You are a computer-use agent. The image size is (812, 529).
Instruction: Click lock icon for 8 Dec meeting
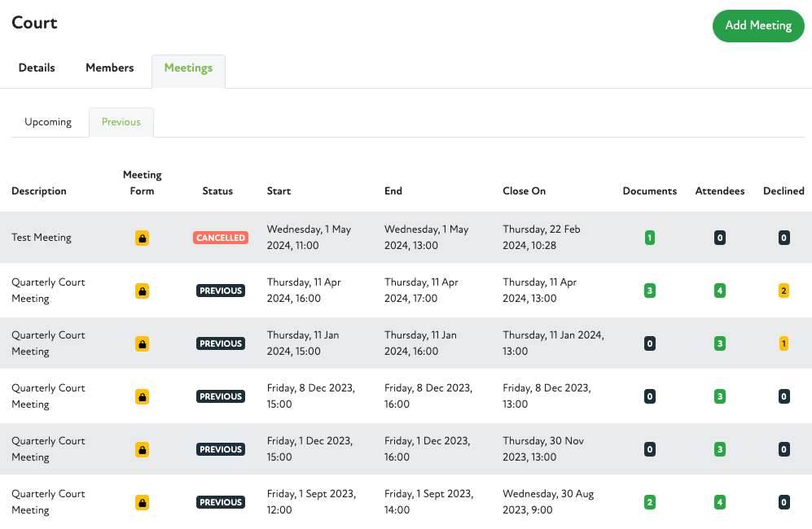click(x=142, y=397)
